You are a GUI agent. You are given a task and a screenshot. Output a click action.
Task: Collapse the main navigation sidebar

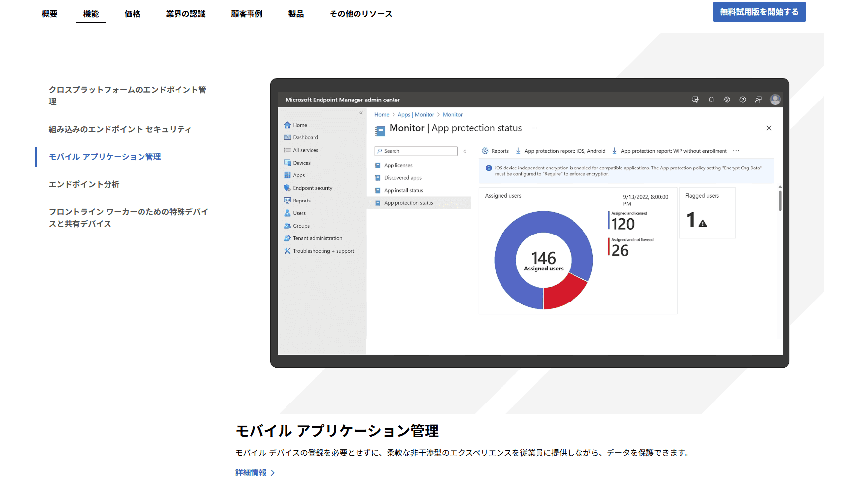pyautogui.click(x=361, y=113)
